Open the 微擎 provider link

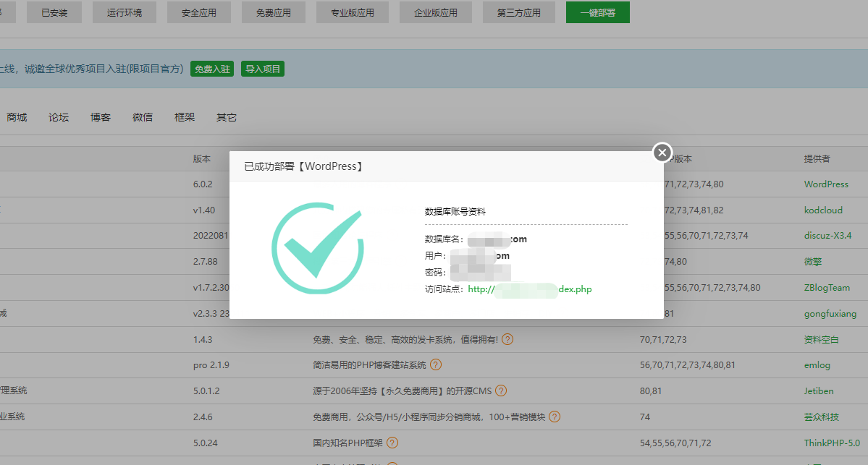[813, 262]
